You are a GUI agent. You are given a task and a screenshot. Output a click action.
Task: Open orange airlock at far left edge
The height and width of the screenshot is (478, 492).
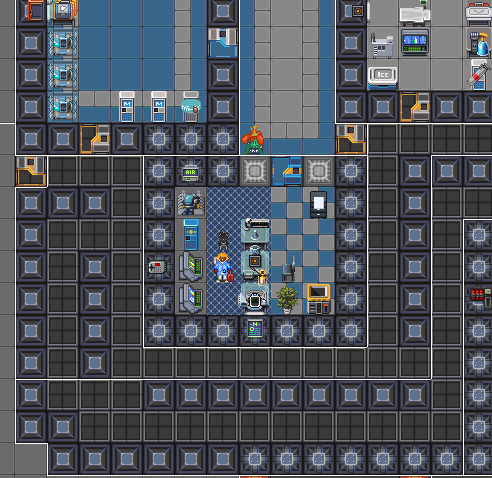click(x=31, y=171)
